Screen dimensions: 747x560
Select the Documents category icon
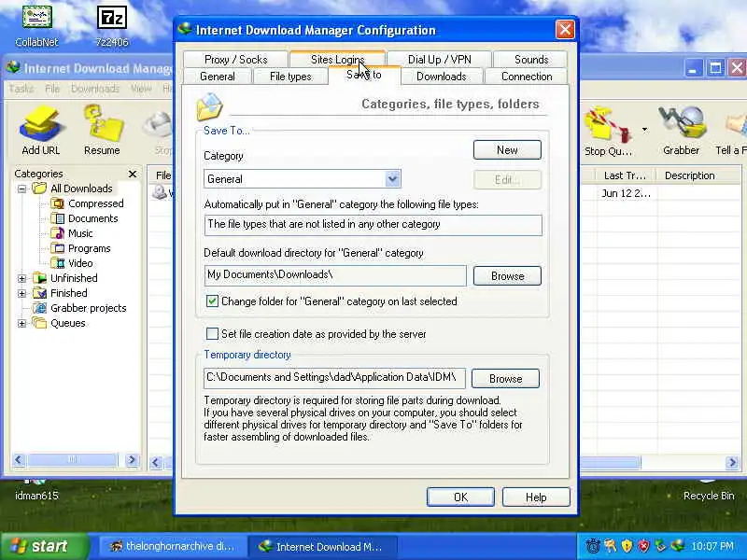(57, 218)
